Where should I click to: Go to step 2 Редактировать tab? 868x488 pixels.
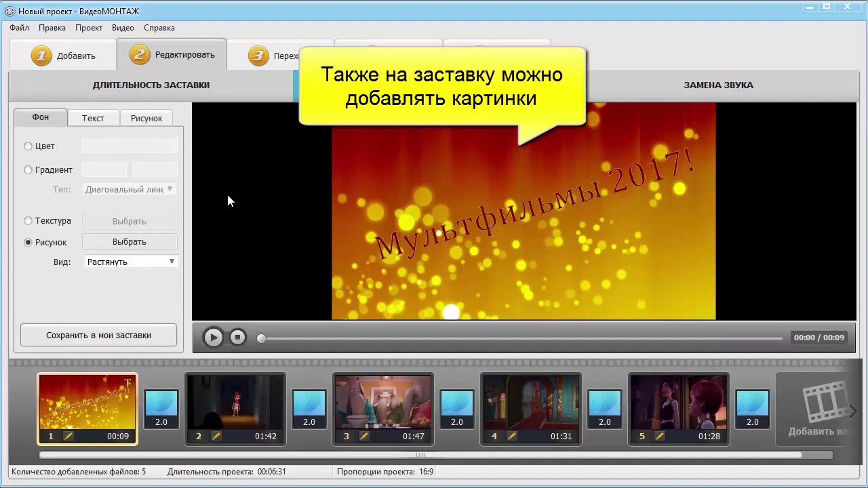(x=172, y=55)
